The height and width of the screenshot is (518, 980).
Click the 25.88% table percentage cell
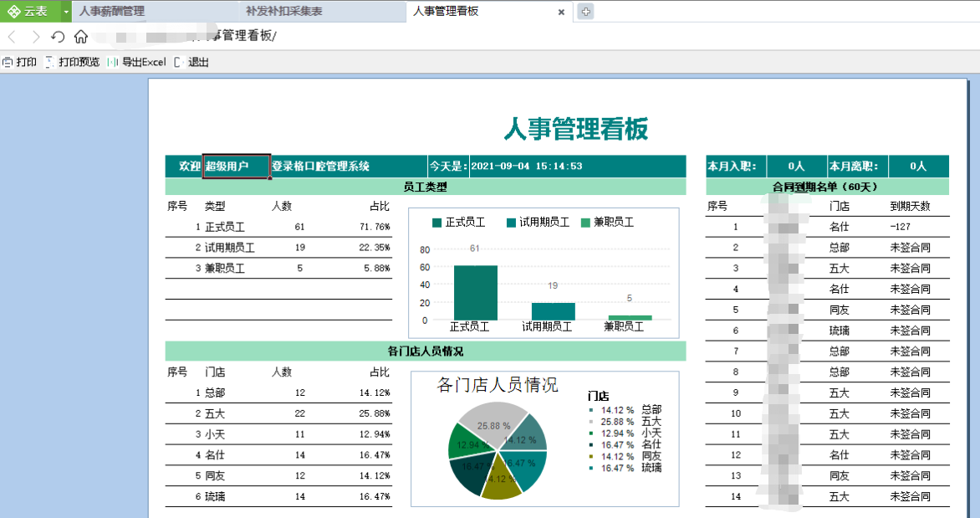click(x=375, y=413)
